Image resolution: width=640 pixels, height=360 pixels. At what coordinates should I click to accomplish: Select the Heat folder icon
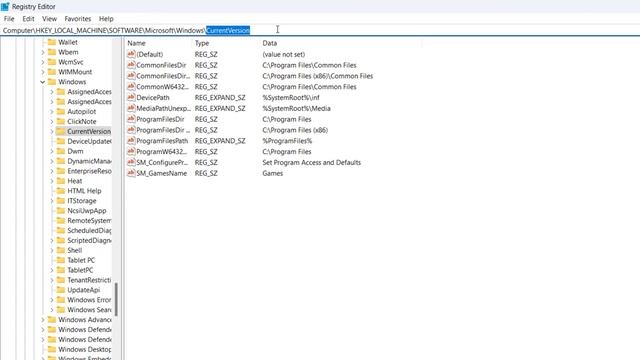(61, 181)
